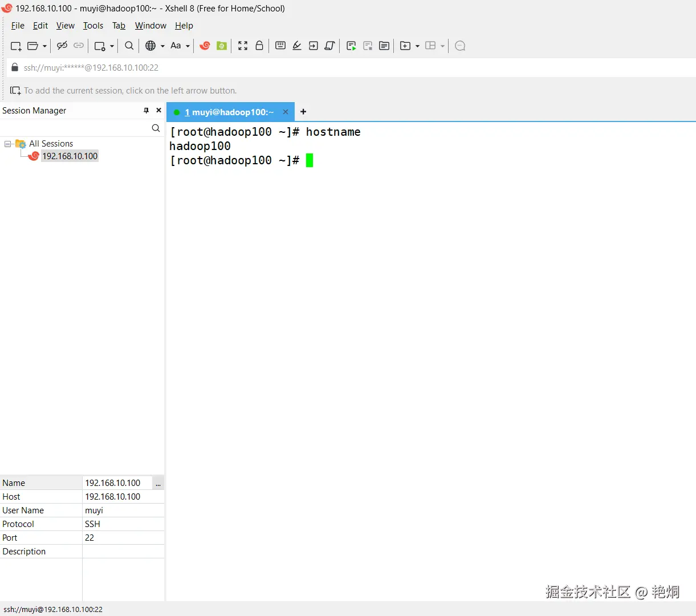Click the Run script play icon
This screenshot has height=616, width=696.
point(351,46)
